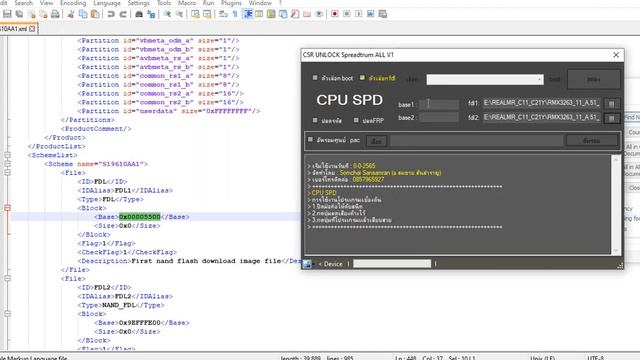Open the Function List toolbar icon

(295, 14)
